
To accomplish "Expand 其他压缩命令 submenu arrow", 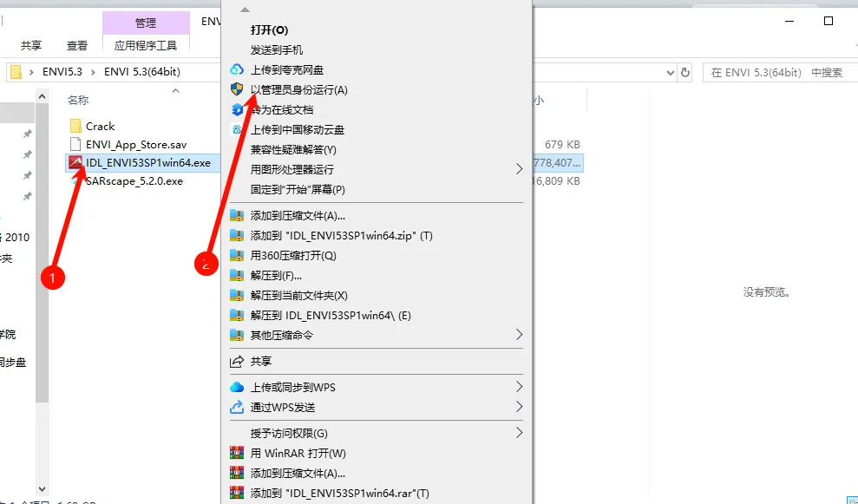I will pos(519,334).
